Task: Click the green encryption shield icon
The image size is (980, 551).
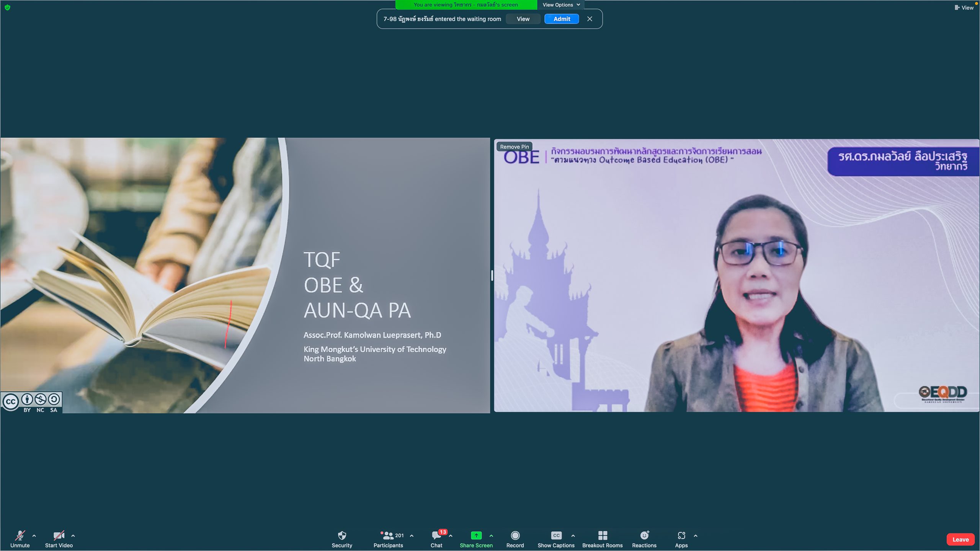Action: pos(7,7)
